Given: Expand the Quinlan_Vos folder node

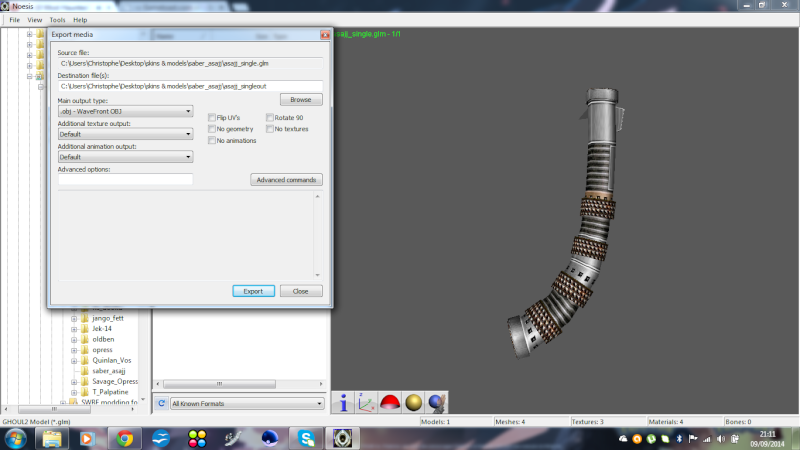Looking at the screenshot, I should tap(74, 361).
